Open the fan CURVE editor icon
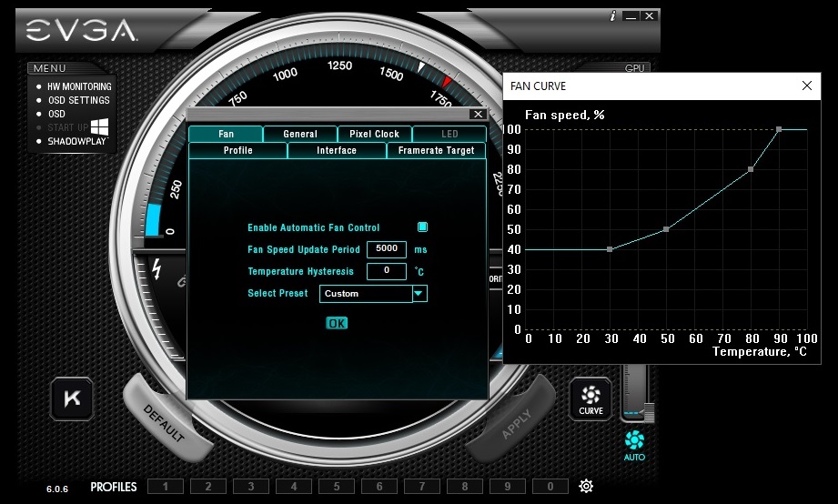The height and width of the screenshot is (504, 838). tap(591, 398)
